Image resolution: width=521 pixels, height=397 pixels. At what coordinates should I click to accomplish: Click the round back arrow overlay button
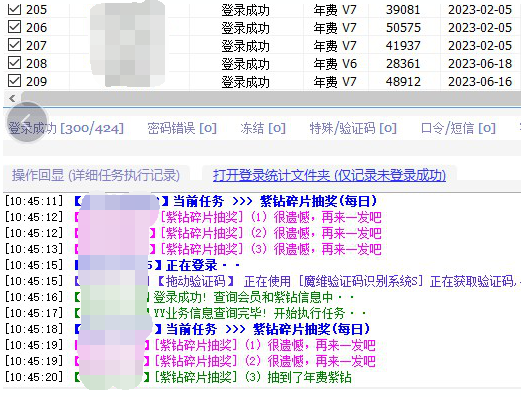pyautogui.click(x=27, y=122)
